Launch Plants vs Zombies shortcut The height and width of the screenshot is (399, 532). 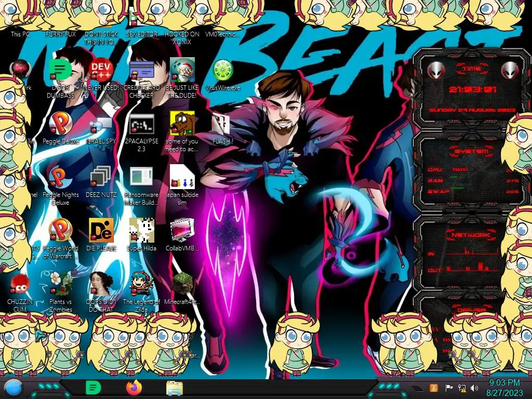pyautogui.click(x=60, y=284)
